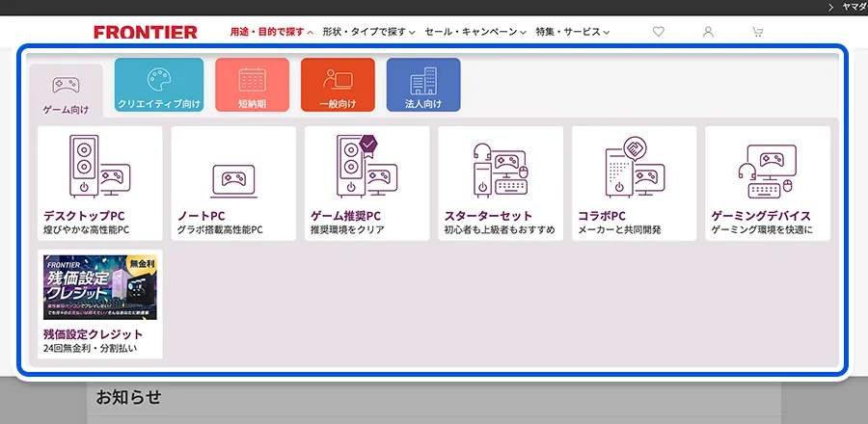
Task: Open the コラボPC link
Action: pos(602,216)
